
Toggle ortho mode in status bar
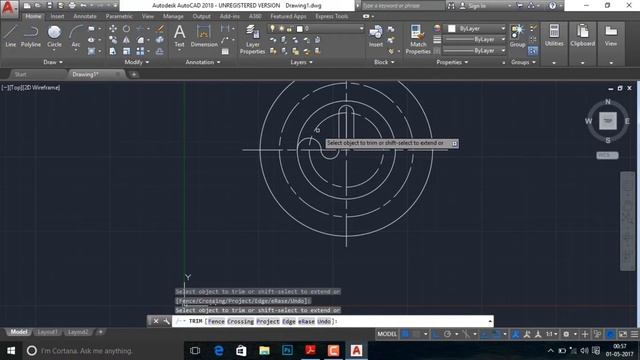pos(436,334)
